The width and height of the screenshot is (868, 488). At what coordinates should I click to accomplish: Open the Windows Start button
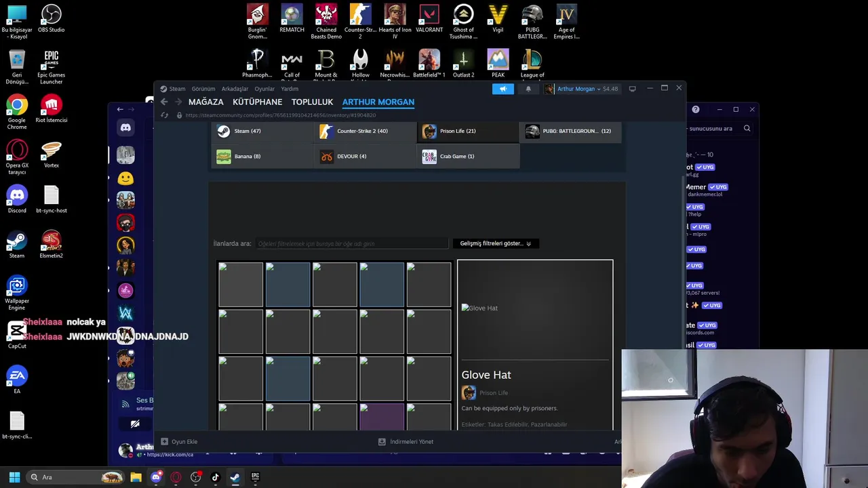[x=14, y=477]
